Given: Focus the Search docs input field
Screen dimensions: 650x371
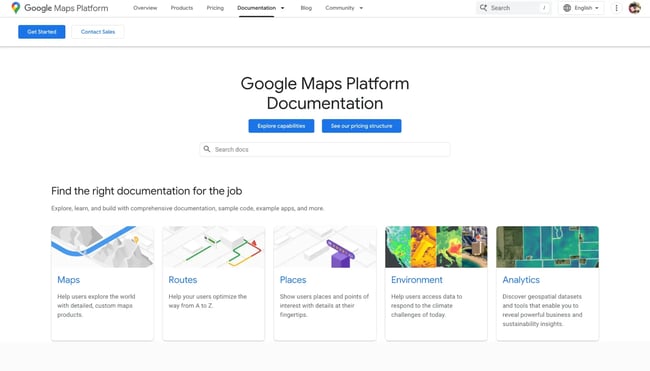Looking at the screenshot, I should (x=325, y=149).
